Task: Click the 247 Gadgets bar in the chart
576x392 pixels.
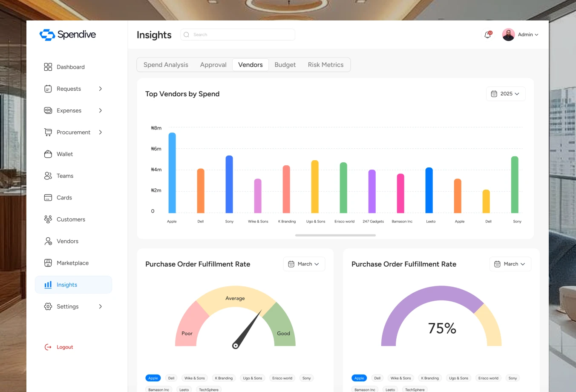Action: click(372, 191)
